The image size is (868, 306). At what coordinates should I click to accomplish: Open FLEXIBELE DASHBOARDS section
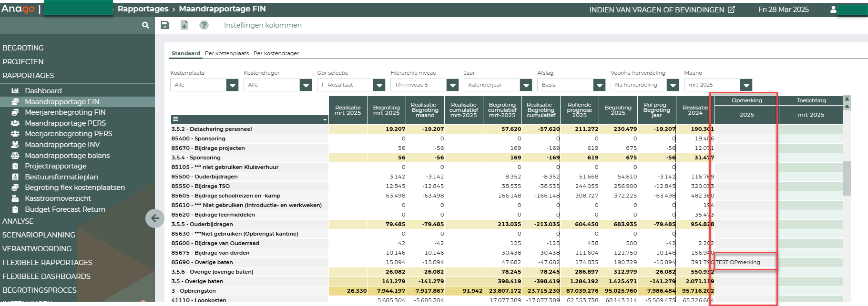click(x=46, y=276)
